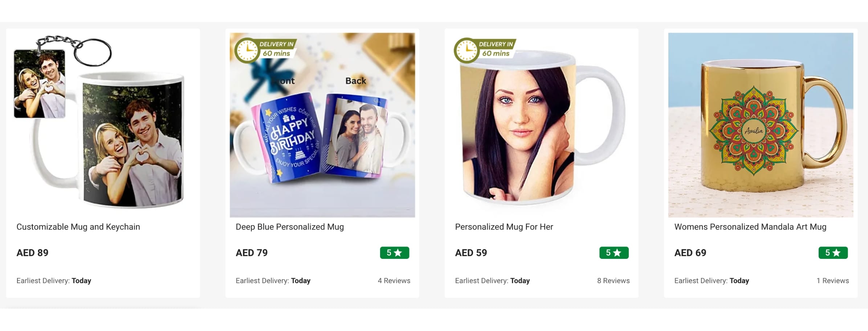868x331 pixels.
Task: Open the Deep Blue Personalized Mug photo
Action: coord(322,125)
